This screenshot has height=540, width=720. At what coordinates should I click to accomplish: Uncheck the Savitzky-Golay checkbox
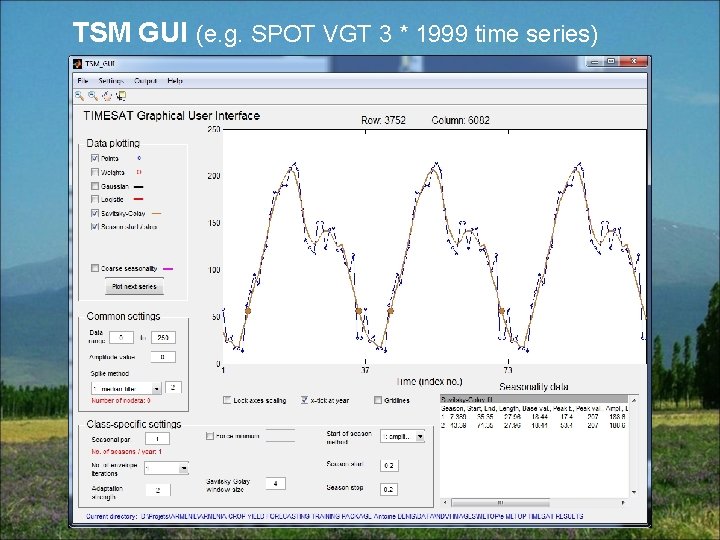coord(95,213)
